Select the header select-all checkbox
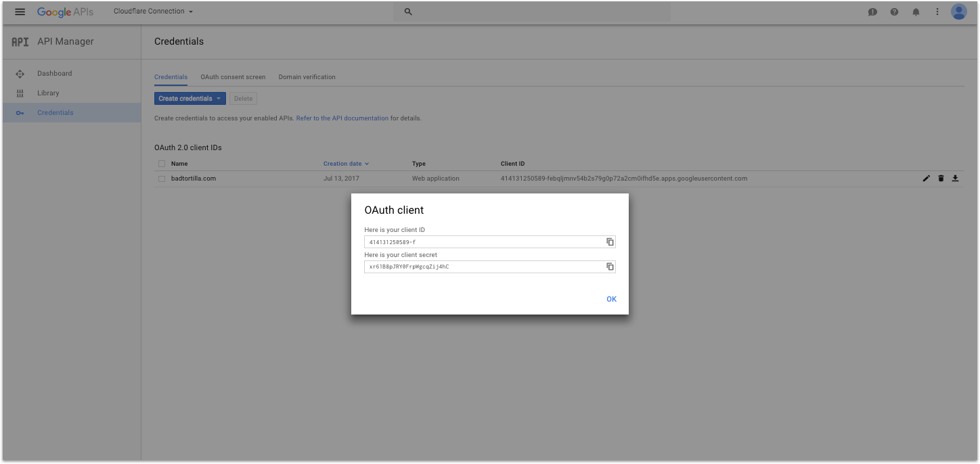Screen dimensions: 980x464 161,163
